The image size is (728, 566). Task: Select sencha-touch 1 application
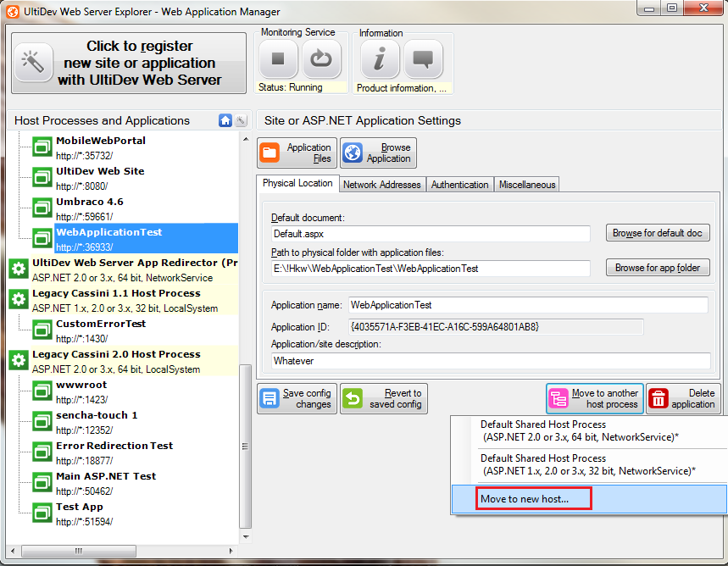[x=97, y=422]
